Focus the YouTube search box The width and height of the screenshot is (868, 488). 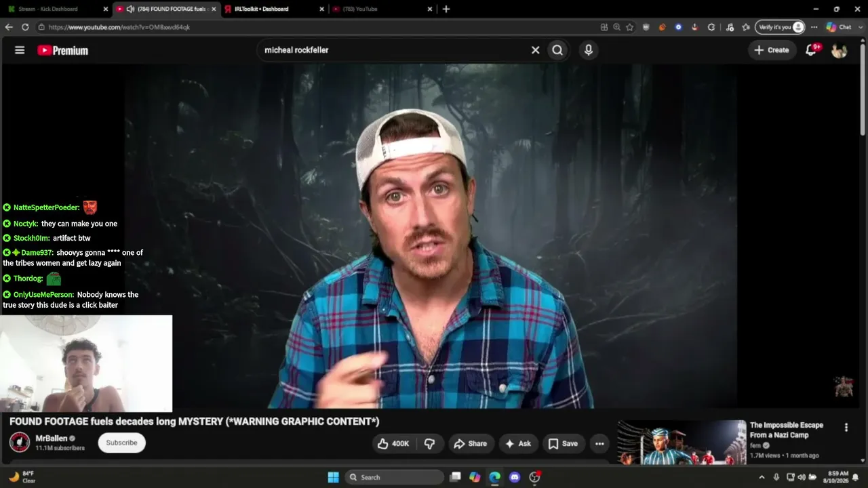pos(395,50)
